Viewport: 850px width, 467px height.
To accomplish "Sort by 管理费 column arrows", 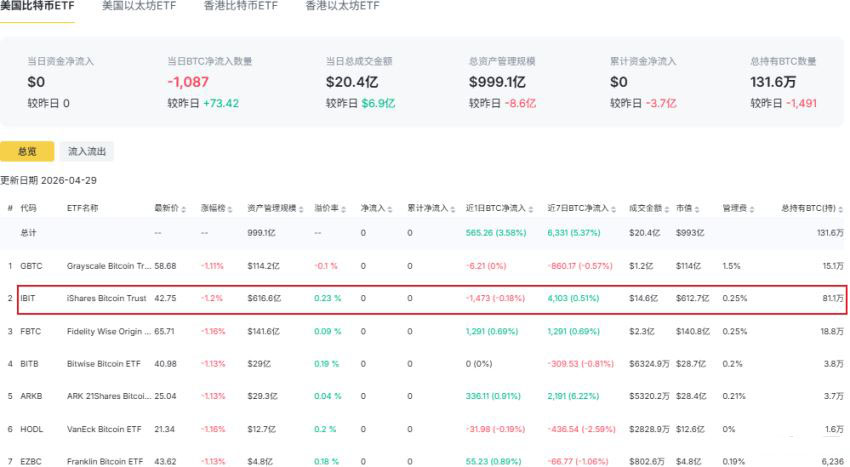I will [x=752, y=209].
